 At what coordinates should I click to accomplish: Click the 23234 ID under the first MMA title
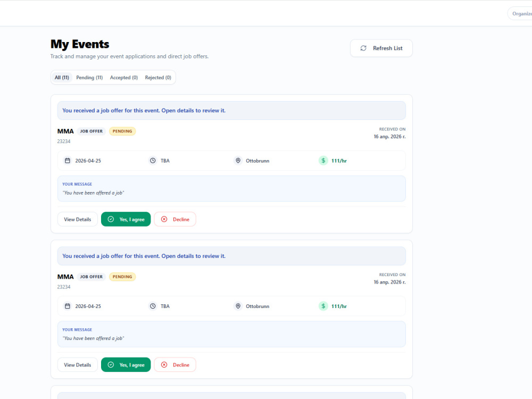coord(64,142)
